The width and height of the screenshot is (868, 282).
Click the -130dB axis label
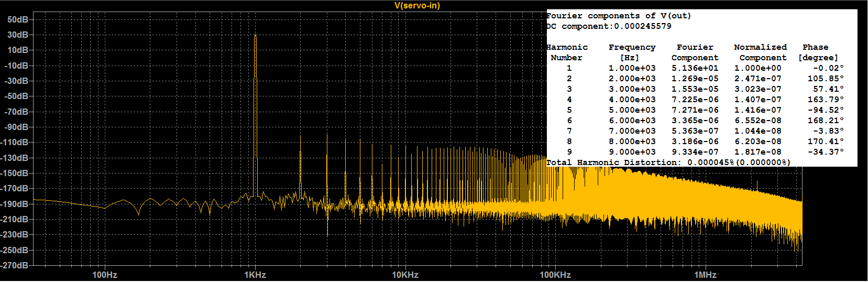(15, 158)
